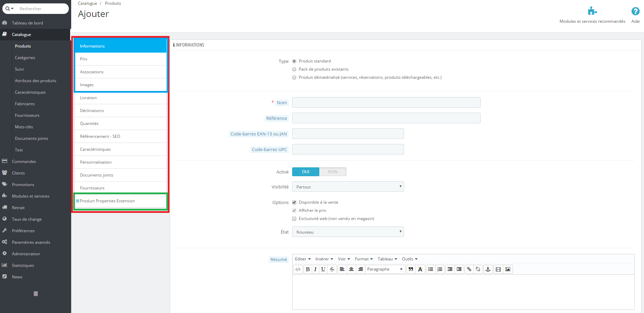Apply strikethrough formatting in the editor

coord(332,269)
